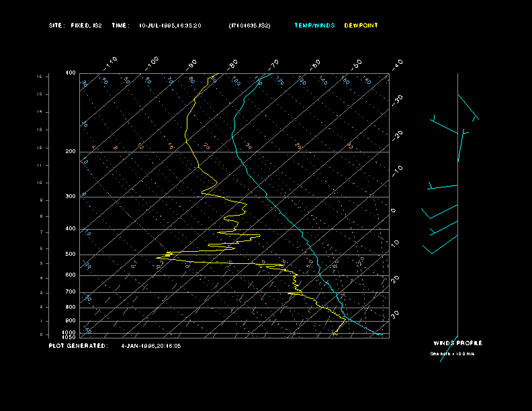Click the altitude scale tick "16"
532x411 pixels.
click(40, 77)
